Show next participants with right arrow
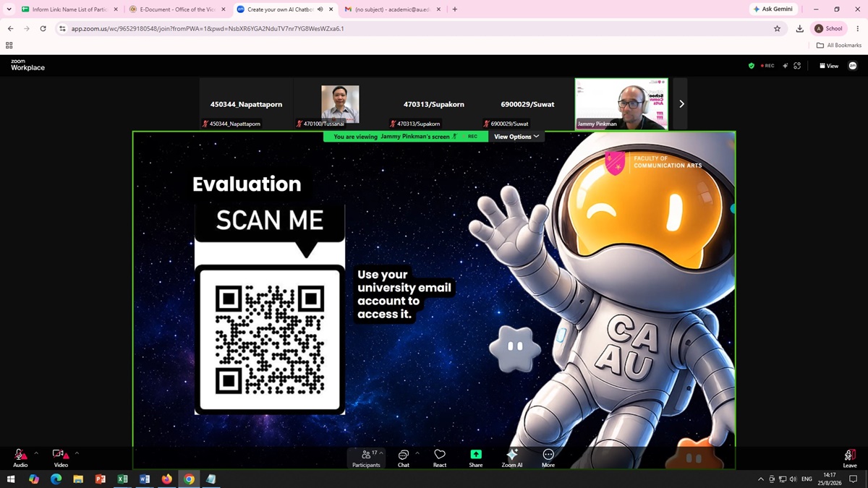This screenshot has width=868, height=488. coord(681,104)
